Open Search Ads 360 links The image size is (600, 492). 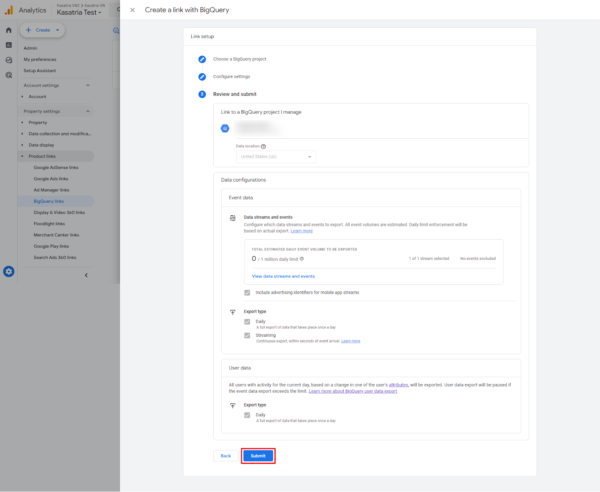55,258
